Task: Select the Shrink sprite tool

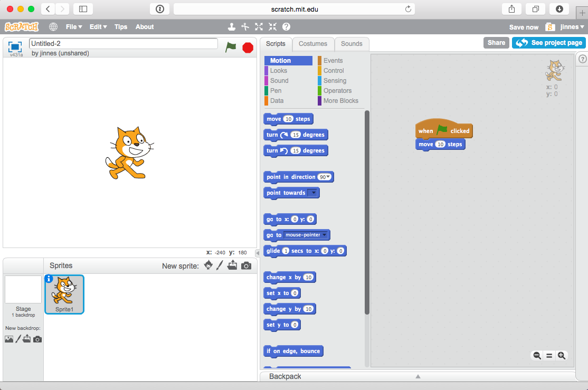Action: tap(272, 26)
